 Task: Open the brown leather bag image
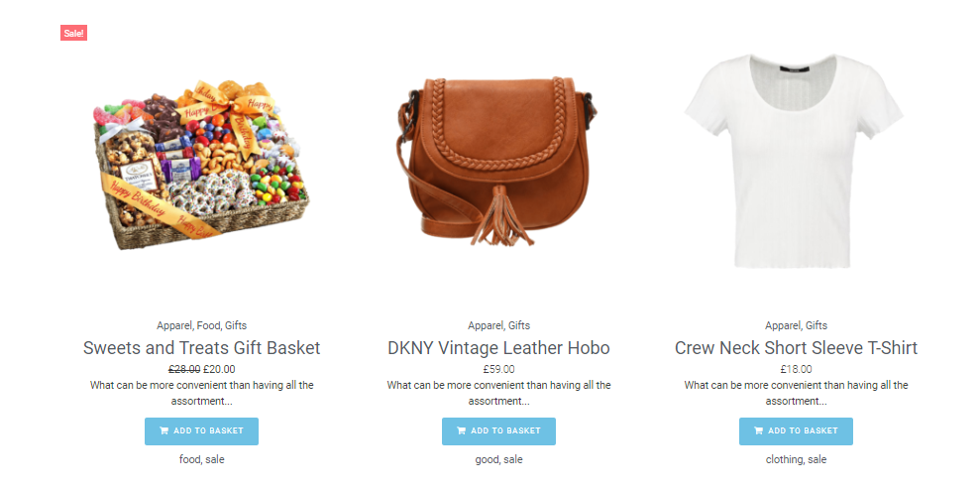click(498, 162)
